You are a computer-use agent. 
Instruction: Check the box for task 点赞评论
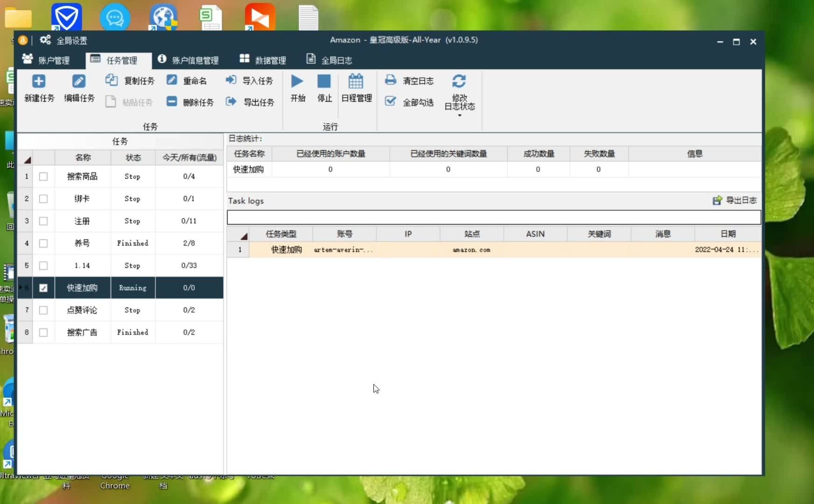pos(43,310)
